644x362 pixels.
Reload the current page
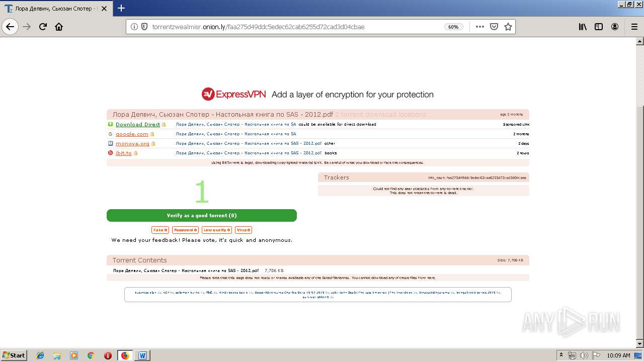(43, 27)
